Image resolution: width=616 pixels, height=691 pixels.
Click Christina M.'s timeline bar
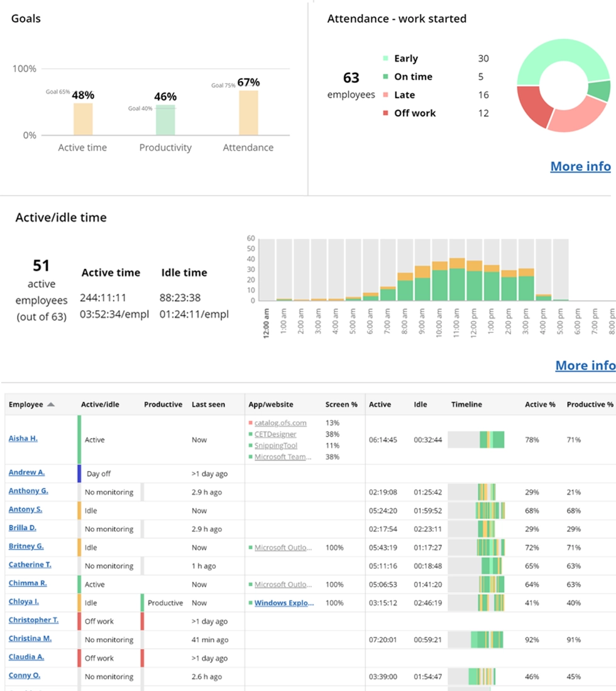pyautogui.click(x=487, y=639)
